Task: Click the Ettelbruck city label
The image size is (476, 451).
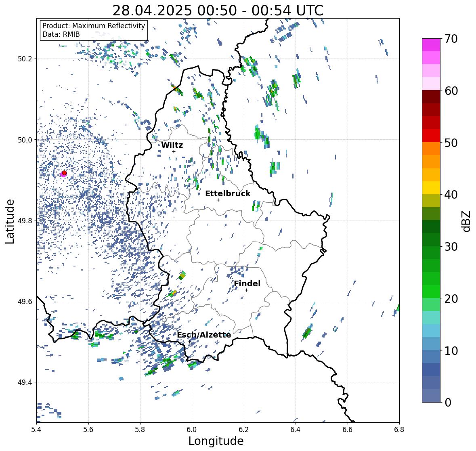Action: 228,193
